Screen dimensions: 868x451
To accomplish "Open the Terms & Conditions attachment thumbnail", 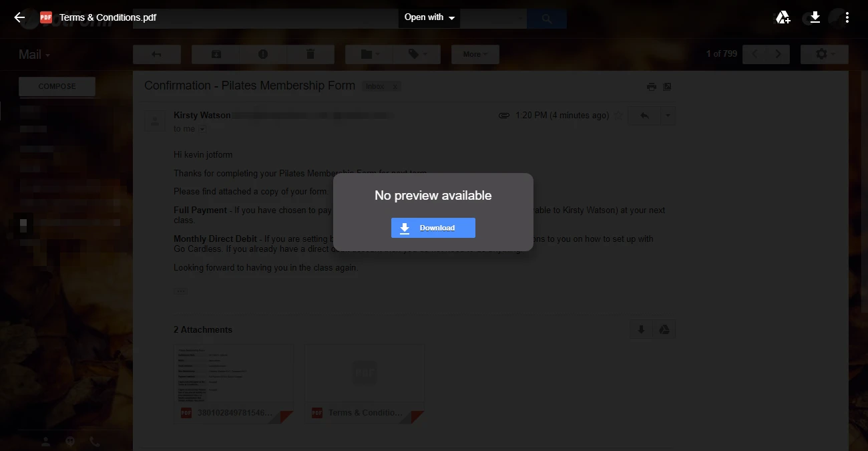I will 365,384.
